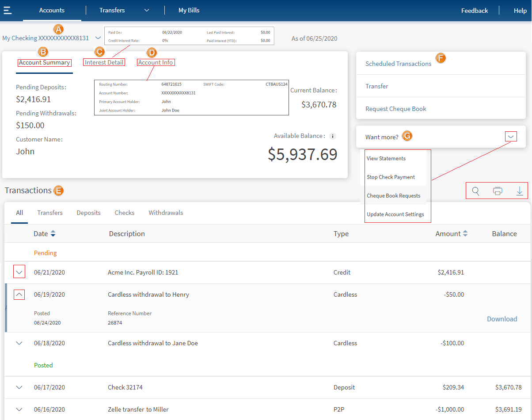Expand the Check 32174 transaction row
The image size is (532, 420).
19,387
